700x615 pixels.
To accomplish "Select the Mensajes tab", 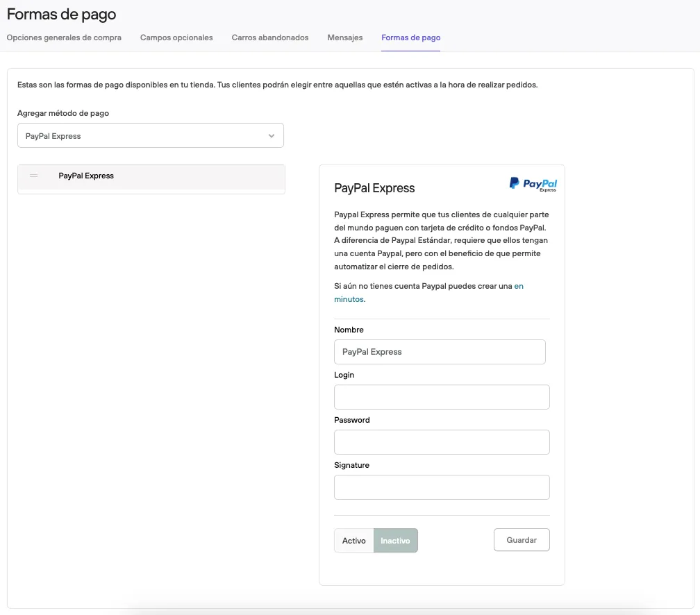I will coord(344,37).
